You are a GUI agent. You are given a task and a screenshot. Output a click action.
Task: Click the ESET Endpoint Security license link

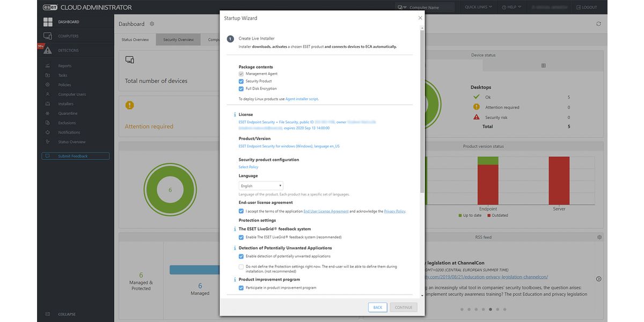(x=307, y=125)
